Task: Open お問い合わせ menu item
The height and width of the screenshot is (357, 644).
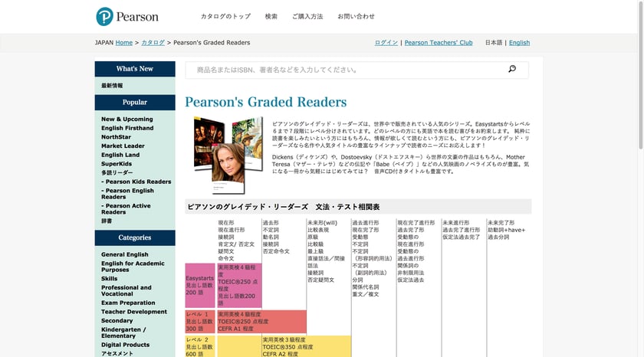Action: tap(356, 16)
